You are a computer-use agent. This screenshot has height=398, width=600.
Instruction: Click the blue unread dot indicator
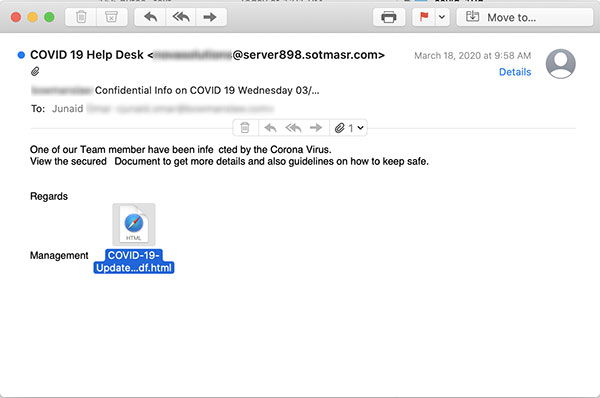pyautogui.click(x=21, y=55)
